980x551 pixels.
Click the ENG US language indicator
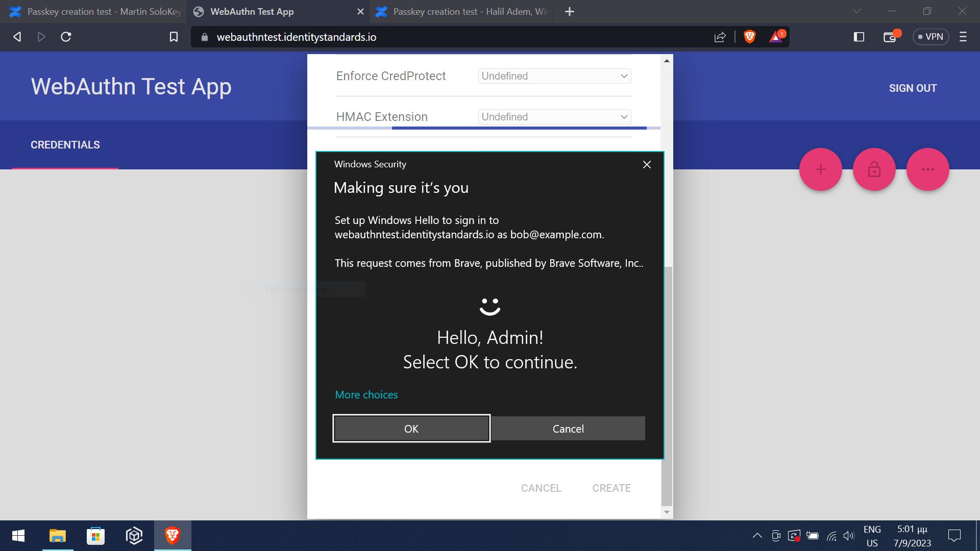pyautogui.click(x=872, y=536)
